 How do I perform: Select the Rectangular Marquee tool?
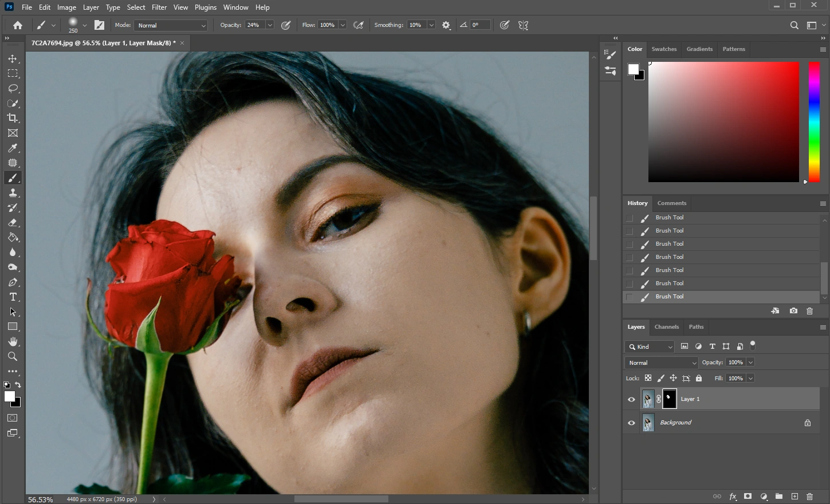(13, 74)
